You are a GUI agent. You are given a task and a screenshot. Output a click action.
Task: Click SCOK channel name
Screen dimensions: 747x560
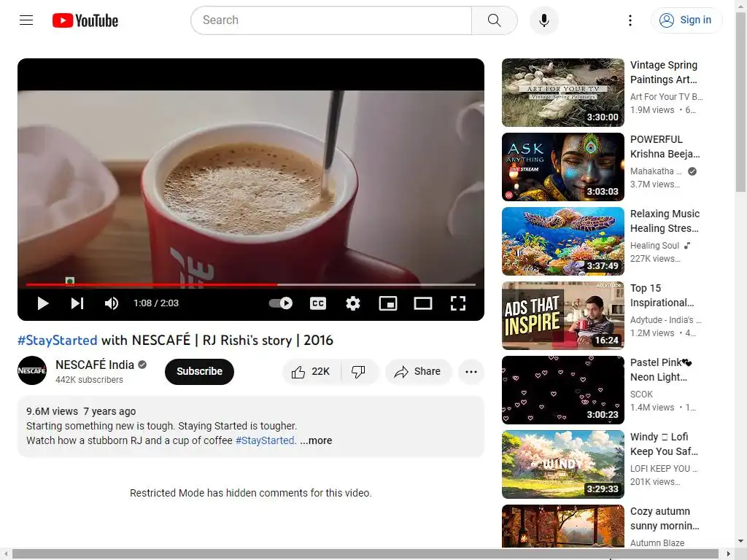641,394
